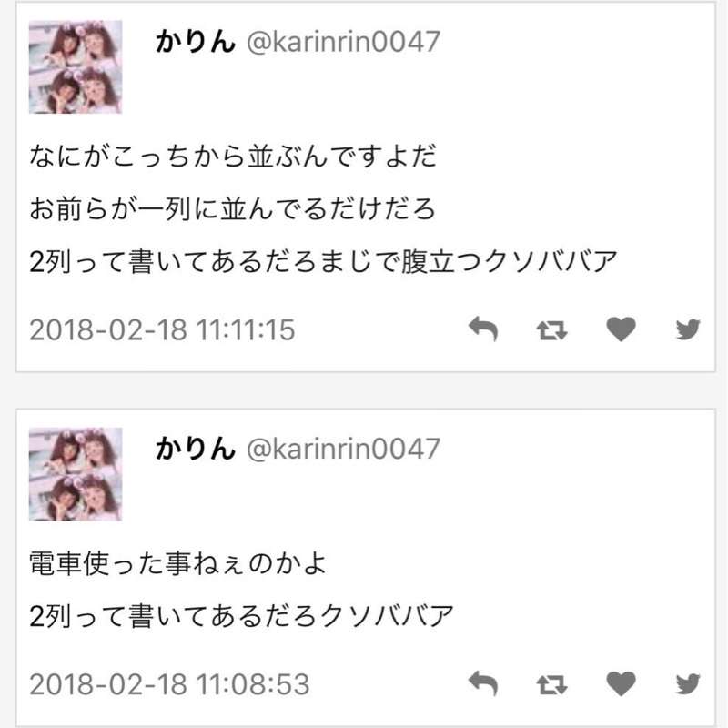The image size is (728, 728).
Task: Reply to the 11:08:53 tweet
Action: pyautogui.click(x=483, y=683)
